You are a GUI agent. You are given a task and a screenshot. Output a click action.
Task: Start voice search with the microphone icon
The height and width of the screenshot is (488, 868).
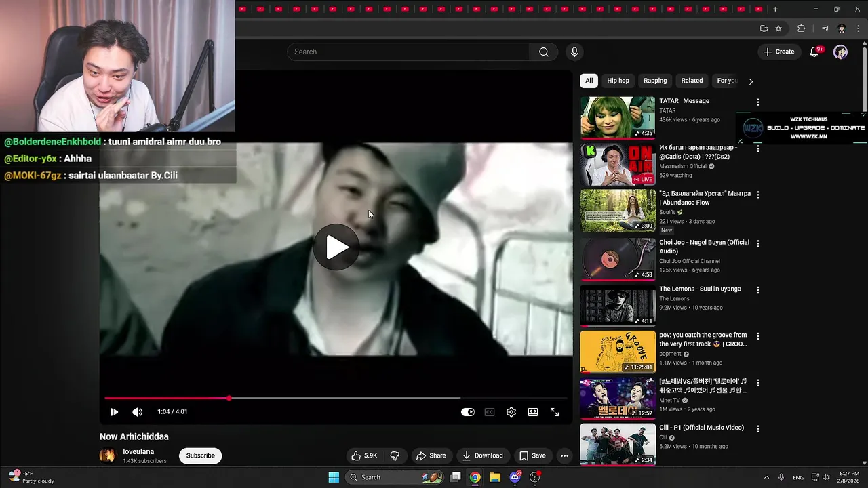(x=574, y=52)
